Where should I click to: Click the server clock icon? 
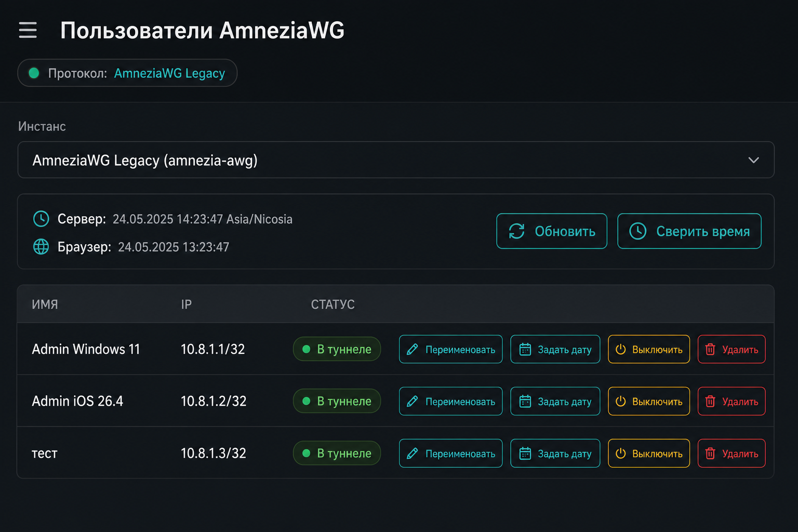pos(41,219)
